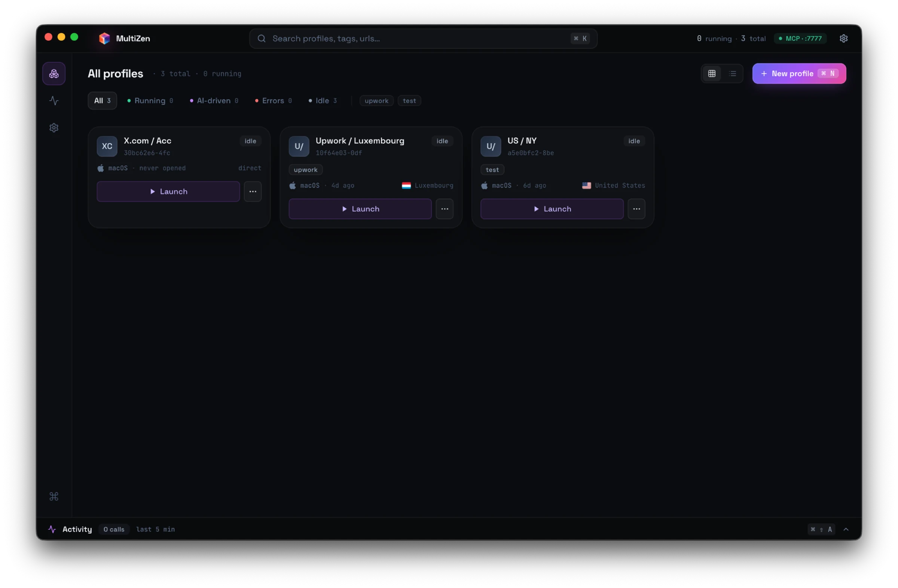
Task: Filter by the test tag chip
Action: point(409,101)
